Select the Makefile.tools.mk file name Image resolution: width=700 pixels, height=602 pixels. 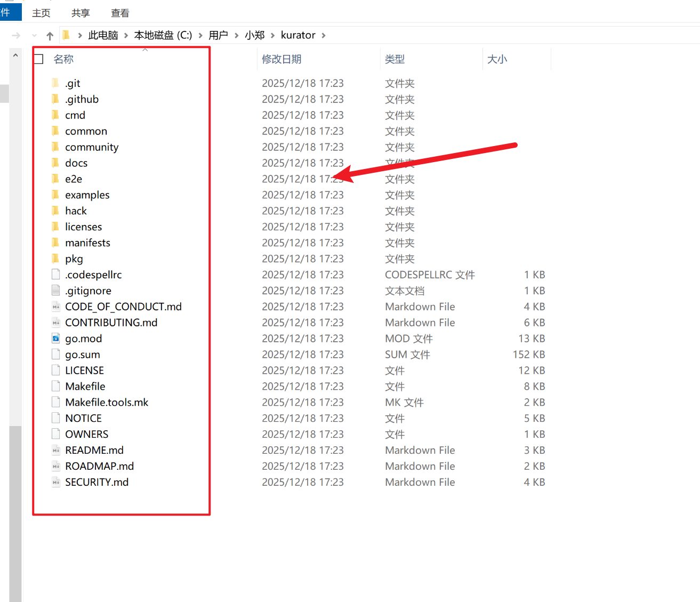[107, 402]
